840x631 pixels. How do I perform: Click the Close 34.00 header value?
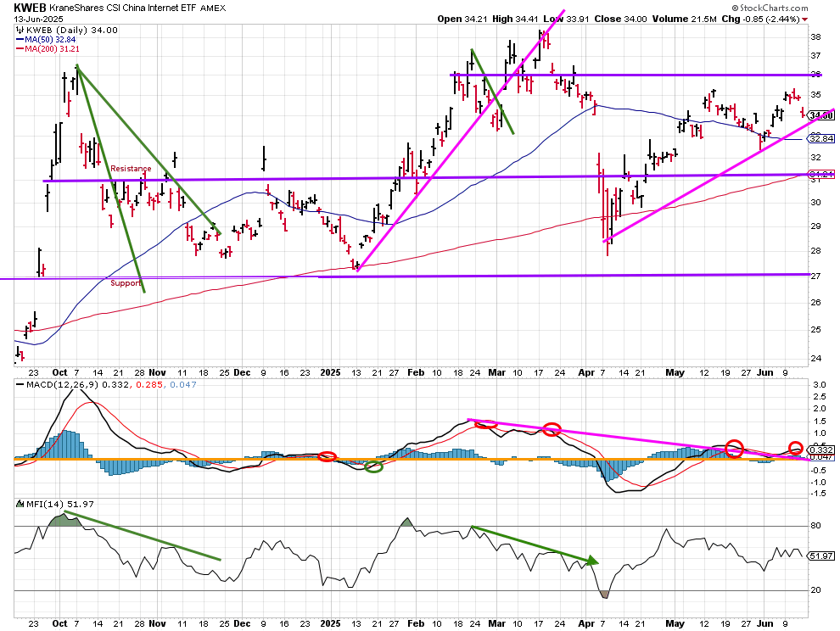(620, 19)
